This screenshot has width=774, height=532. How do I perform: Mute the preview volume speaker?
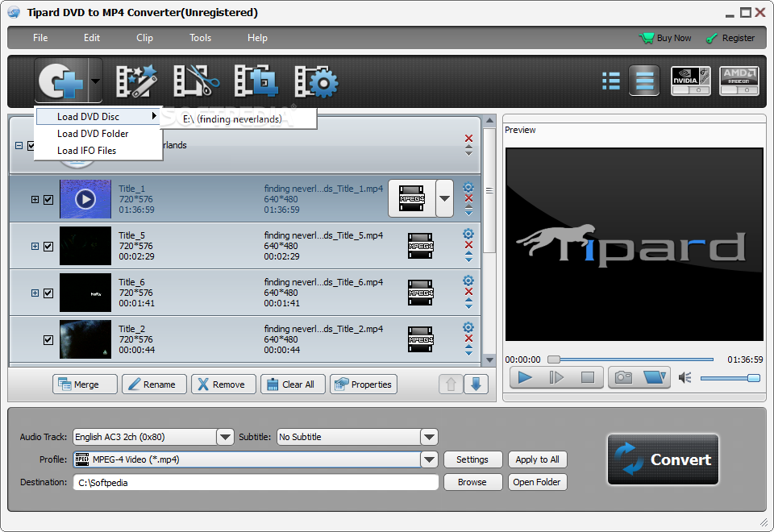pyautogui.click(x=685, y=378)
